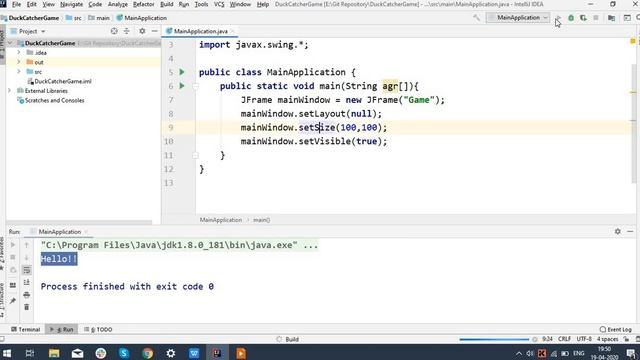The height and width of the screenshot is (360, 640).
Task: Close the MainApplication.java editor tab
Action: pyautogui.click(x=232, y=31)
